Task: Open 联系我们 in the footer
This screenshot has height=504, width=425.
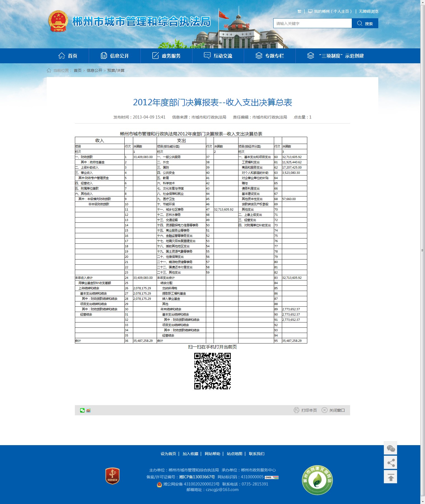Action: [257, 454]
